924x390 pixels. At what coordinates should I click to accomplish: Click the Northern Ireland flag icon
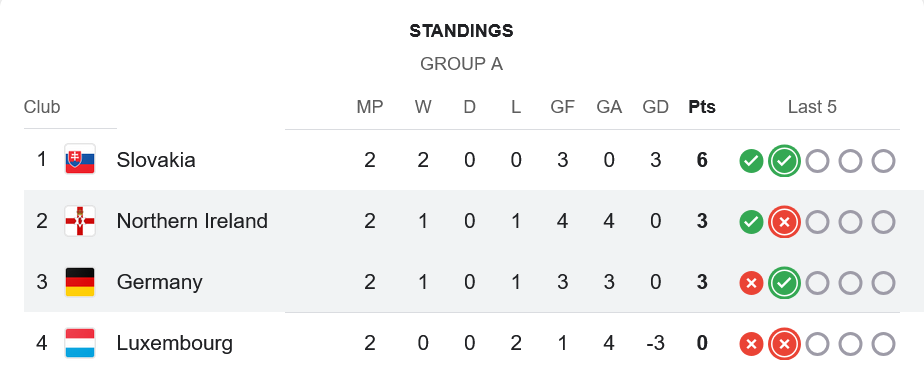point(80,221)
